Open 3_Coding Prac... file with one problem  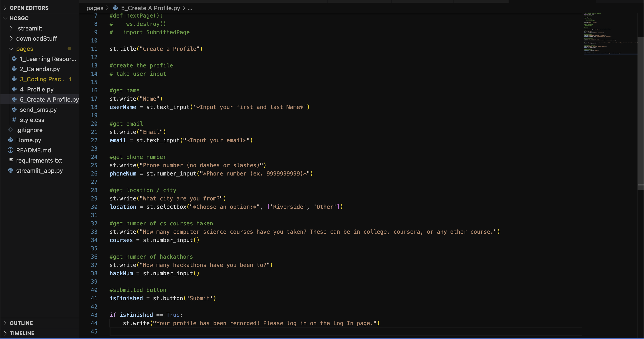tap(43, 79)
